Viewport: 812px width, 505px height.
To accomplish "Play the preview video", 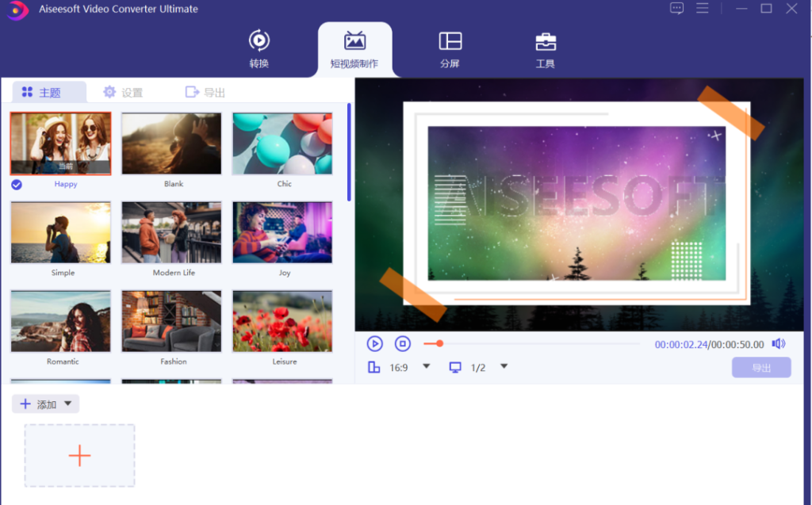I will 374,344.
